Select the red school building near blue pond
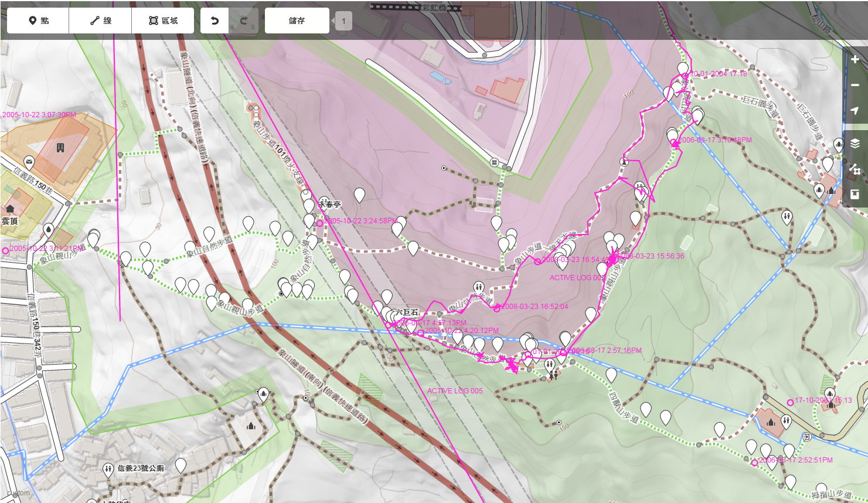This screenshot has height=503, width=868. (x=507, y=90)
